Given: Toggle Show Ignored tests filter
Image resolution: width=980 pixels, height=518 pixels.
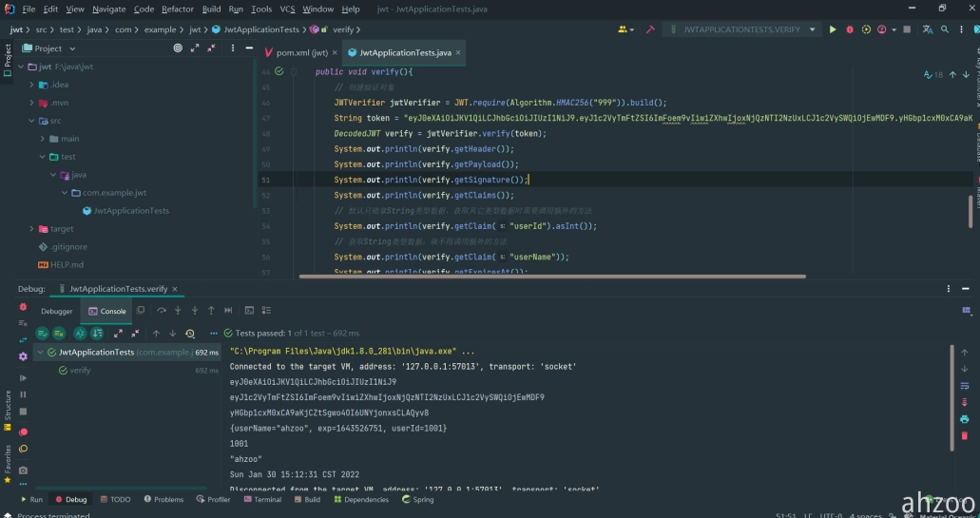Looking at the screenshot, I should click(x=59, y=334).
